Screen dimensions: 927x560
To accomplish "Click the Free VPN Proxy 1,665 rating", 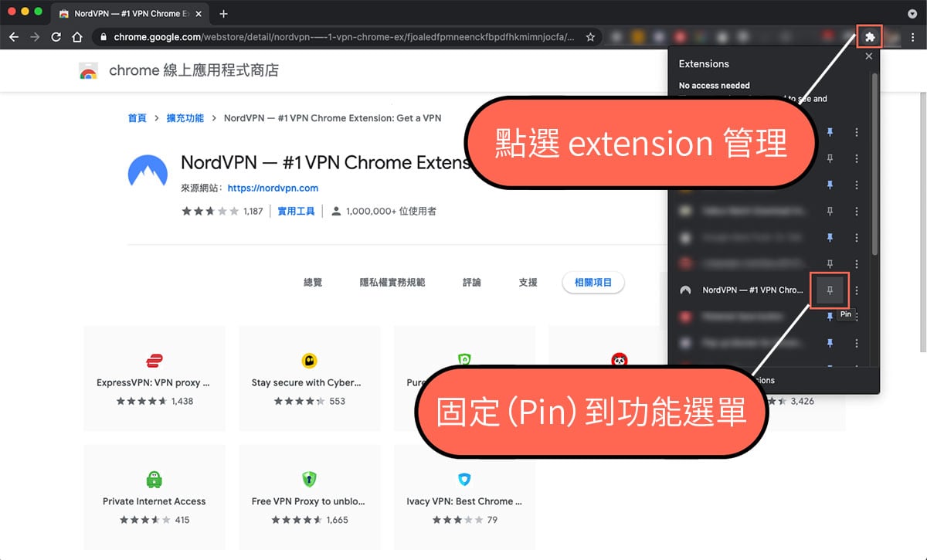I will click(x=338, y=520).
